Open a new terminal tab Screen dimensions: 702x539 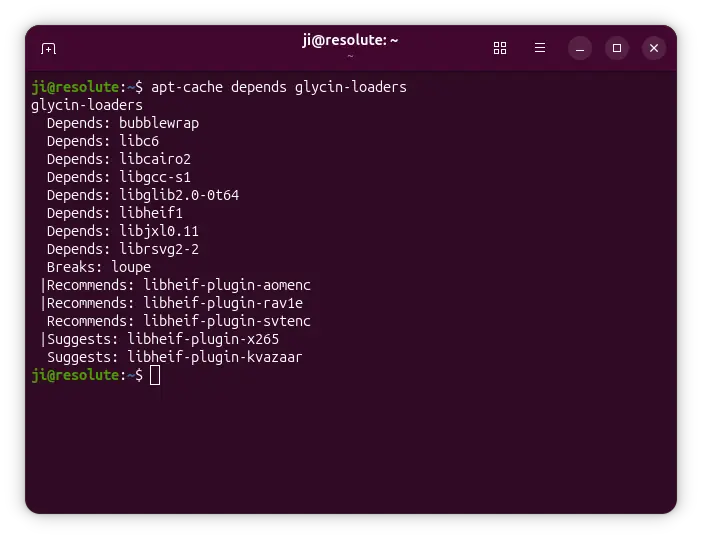(48, 48)
